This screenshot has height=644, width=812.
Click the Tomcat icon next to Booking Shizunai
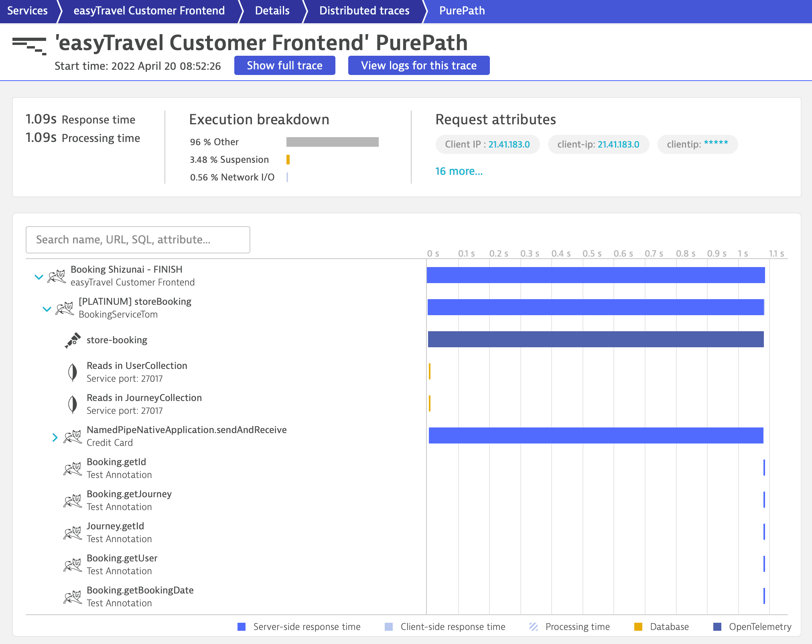(x=57, y=276)
